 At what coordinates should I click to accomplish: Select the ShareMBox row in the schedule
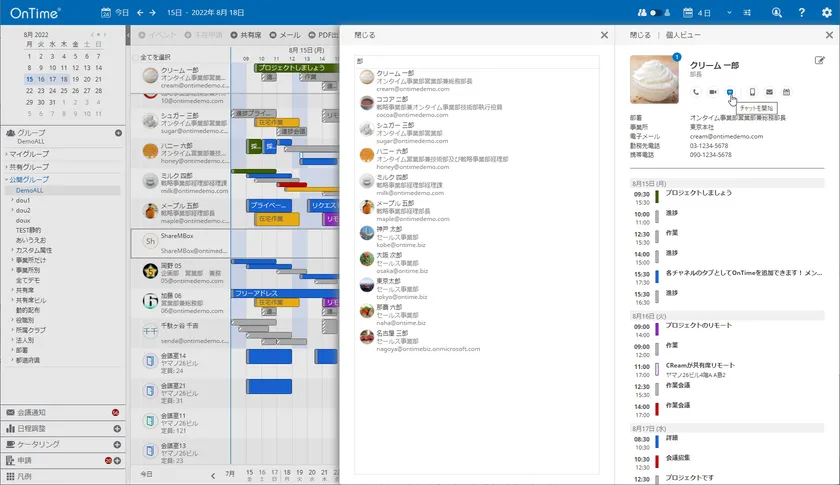181,243
